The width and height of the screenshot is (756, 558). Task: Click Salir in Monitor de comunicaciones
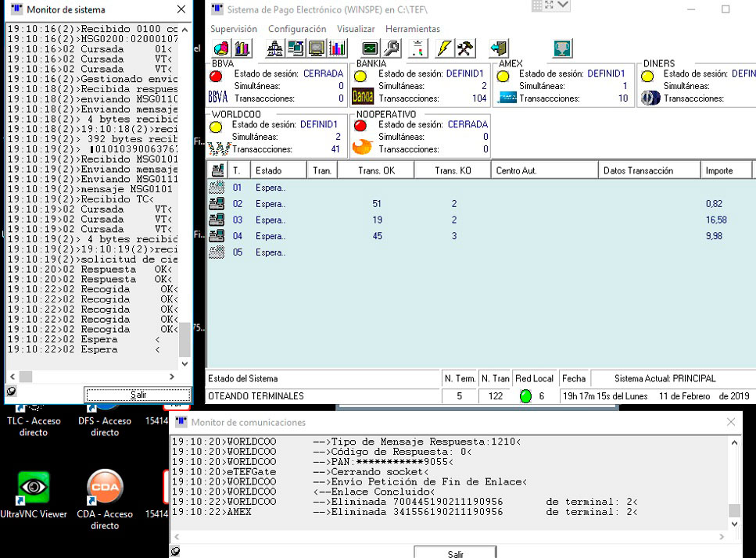coord(455,553)
